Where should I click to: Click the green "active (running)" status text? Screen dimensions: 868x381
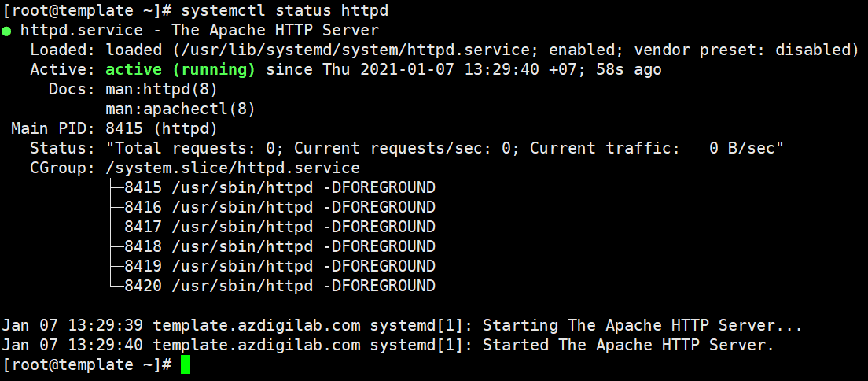tap(180, 70)
